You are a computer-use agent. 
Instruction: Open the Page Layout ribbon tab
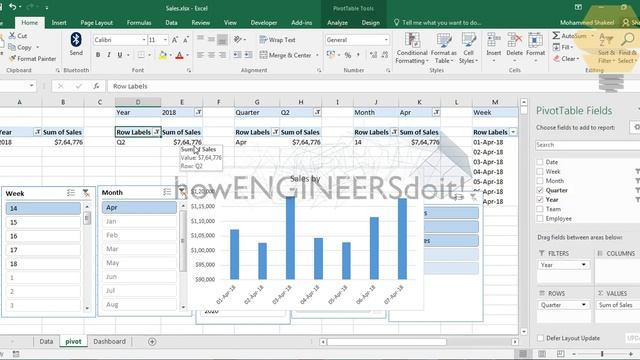tap(96, 22)
